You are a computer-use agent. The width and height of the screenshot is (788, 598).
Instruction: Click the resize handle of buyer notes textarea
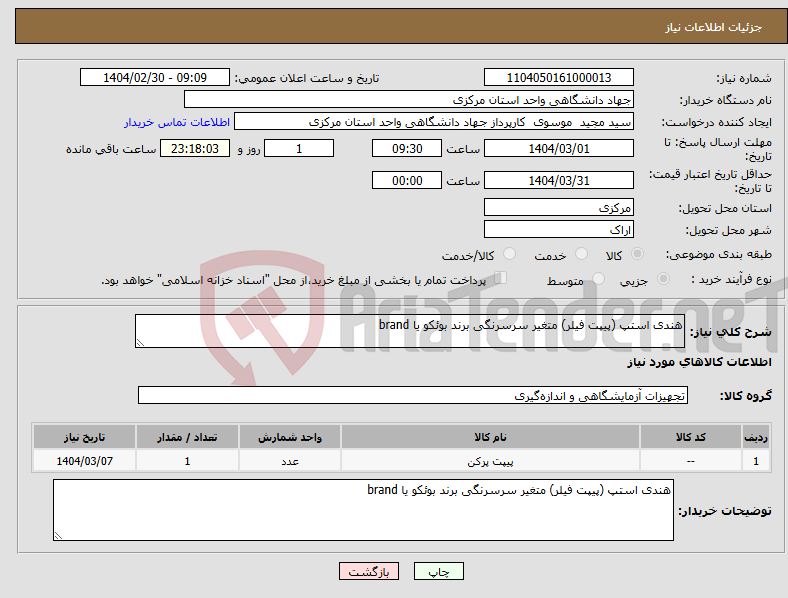58,536
